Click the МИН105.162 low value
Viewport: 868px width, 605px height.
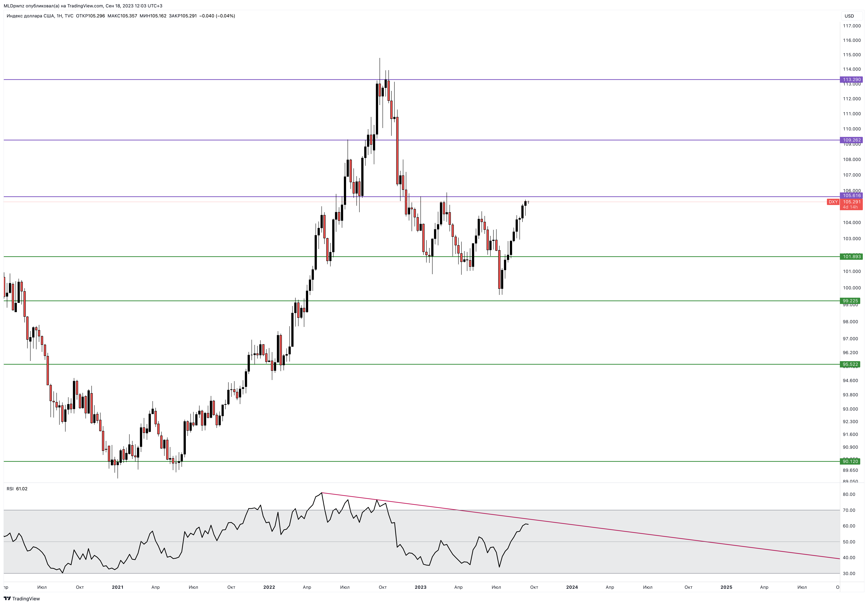pos(153,16)
